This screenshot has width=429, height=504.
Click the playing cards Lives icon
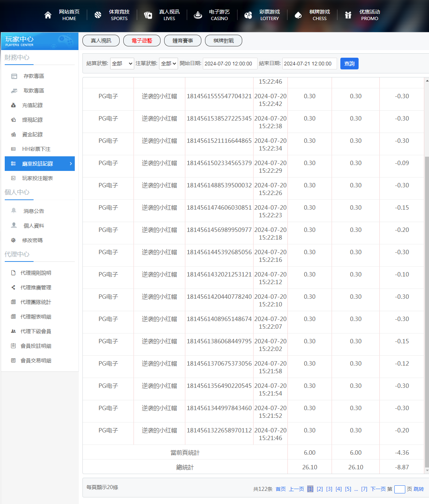pyautogui.click(x=148, y=15)
